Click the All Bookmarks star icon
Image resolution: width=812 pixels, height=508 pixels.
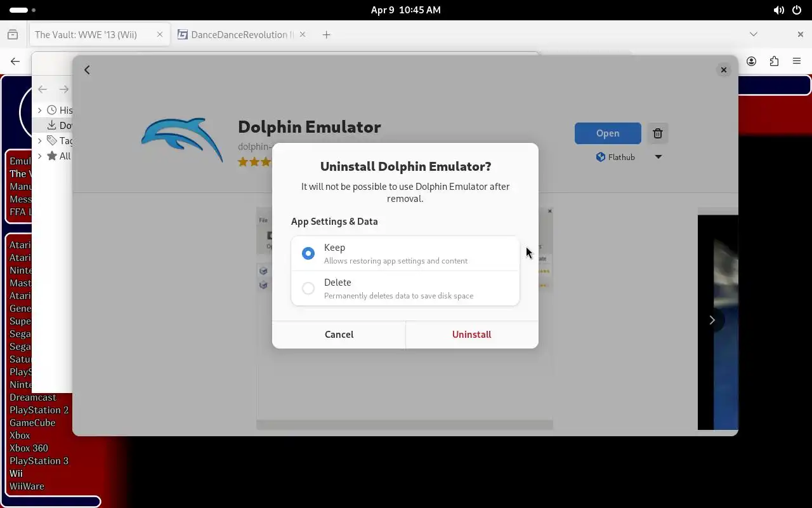pyautogui.click(x=52, y=156)
